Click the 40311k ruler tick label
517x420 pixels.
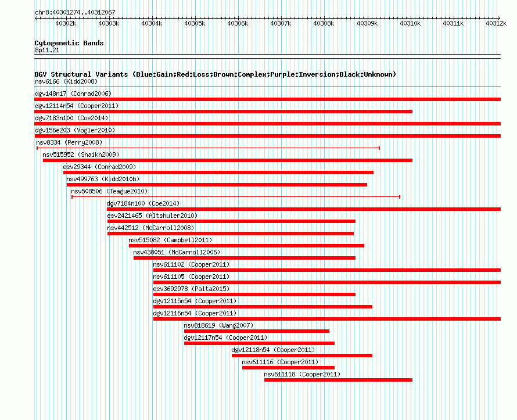pos(453,23)
